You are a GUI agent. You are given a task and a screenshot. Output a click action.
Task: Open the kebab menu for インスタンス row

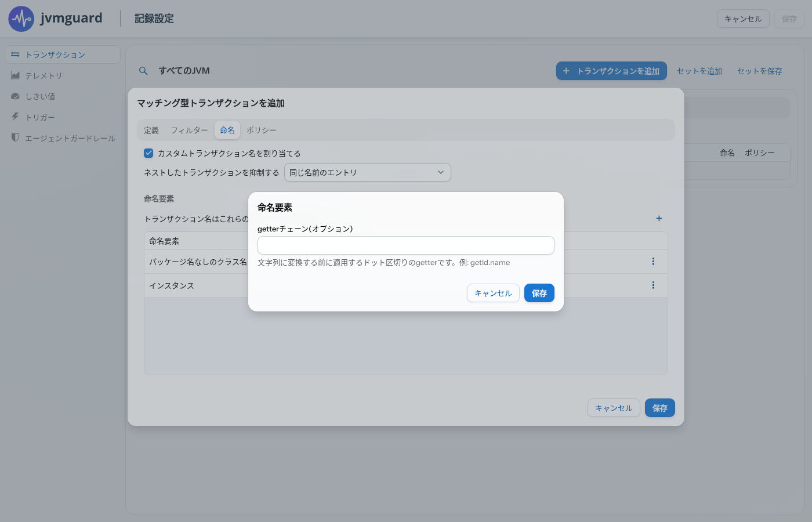tap(653, 285)
